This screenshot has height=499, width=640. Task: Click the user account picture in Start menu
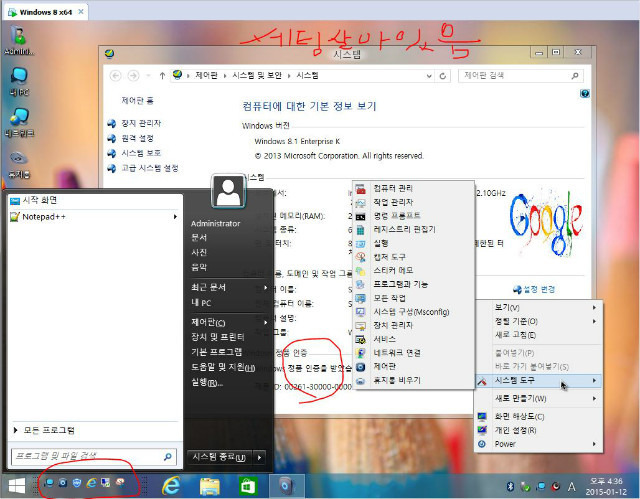229,191
